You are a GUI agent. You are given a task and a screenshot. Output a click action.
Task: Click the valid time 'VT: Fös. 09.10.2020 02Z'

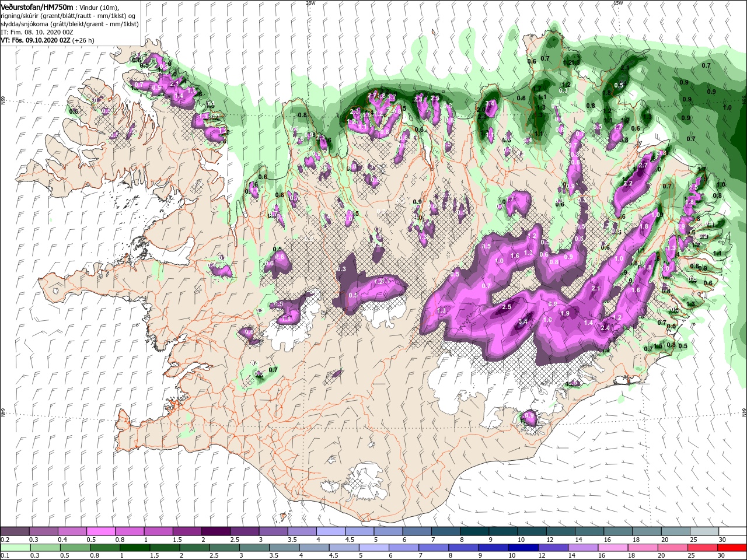point(36,40)
